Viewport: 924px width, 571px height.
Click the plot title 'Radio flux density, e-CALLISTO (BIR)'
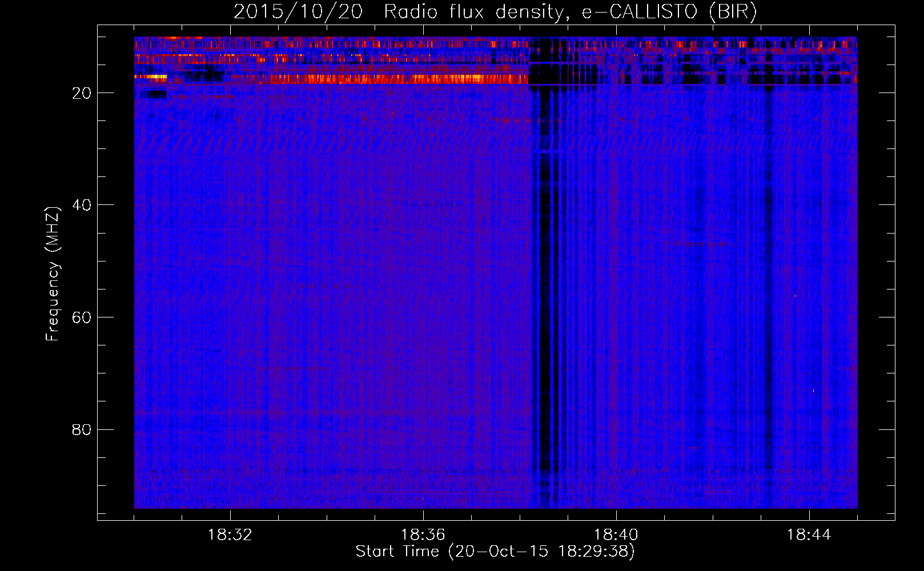click(570, 12)
